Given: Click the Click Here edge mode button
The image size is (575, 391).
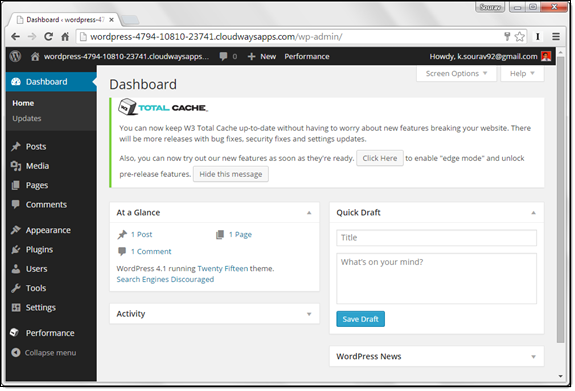Looking at the screenshot, I should [x=380, y=158].
